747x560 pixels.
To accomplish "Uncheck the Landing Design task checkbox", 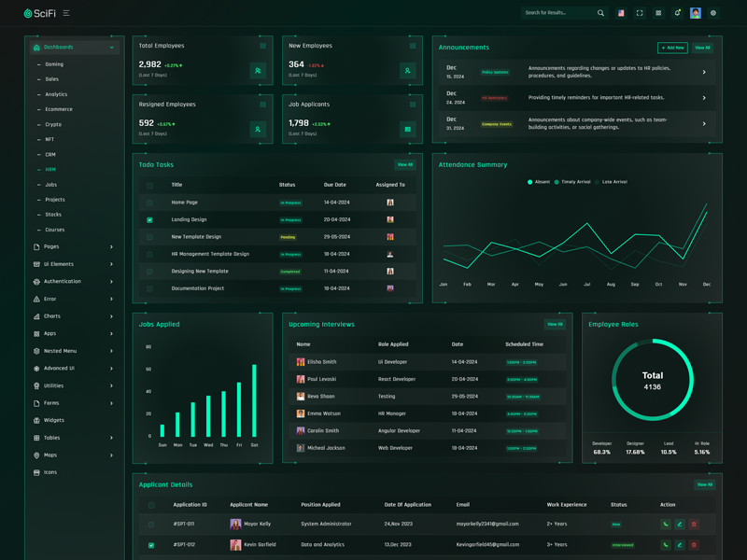I will [x=149, y=220].
